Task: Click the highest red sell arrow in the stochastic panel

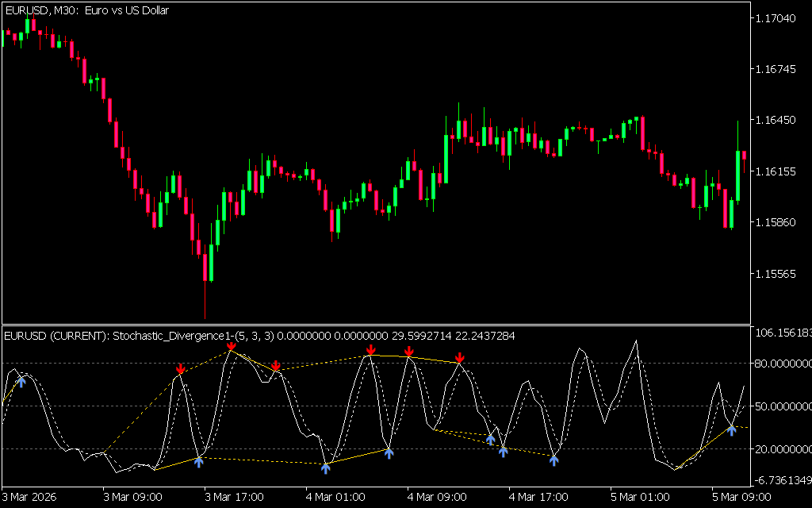Action: click(x=231, y=347)
